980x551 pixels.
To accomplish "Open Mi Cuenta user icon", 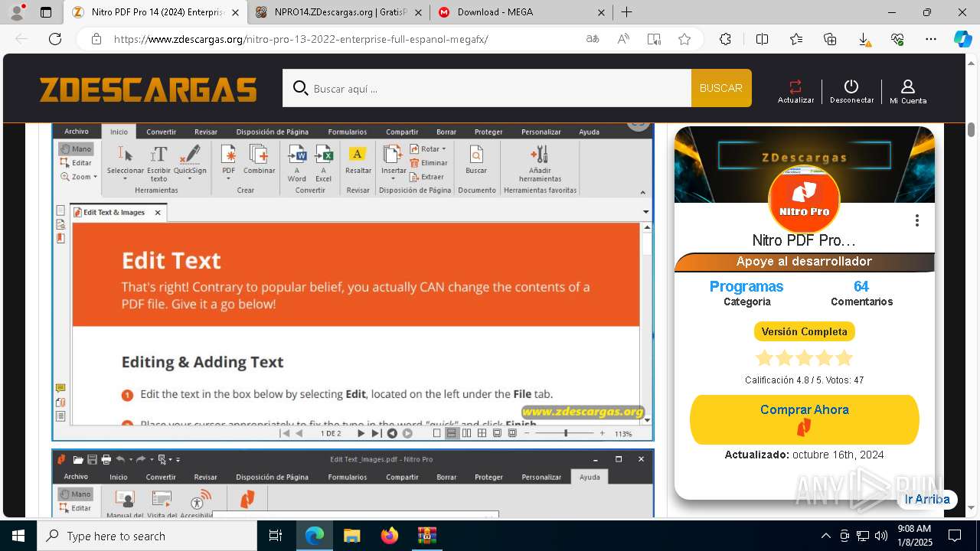I will coord(908,87).
